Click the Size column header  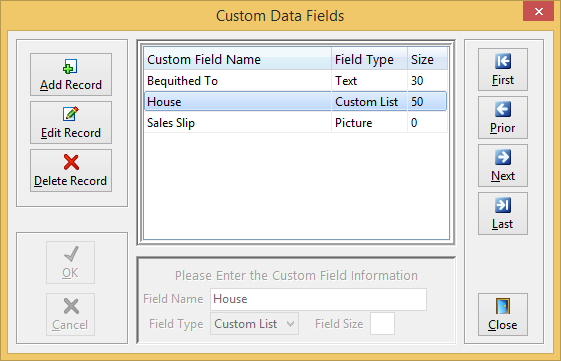(x=428, y=59)
